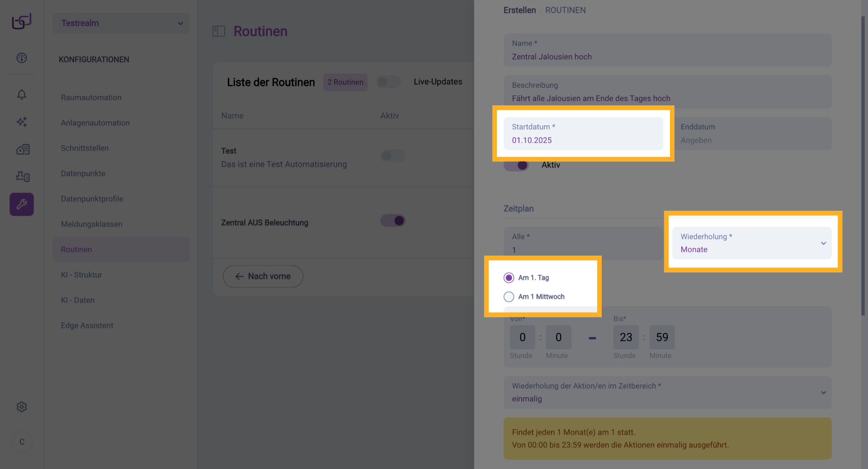Expand the Wiederholung dropdown set to Monate
Image resolution: width=868 pixels, height=469 pixels.
coord(751,243)
